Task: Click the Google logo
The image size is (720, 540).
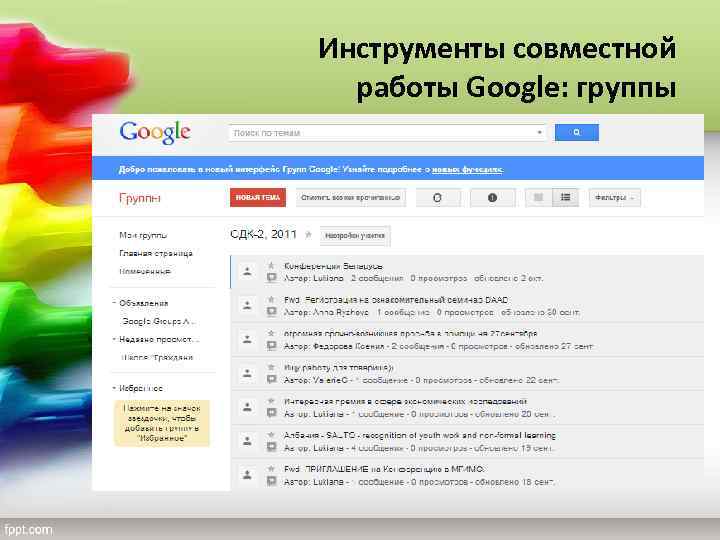Action: [x=155, y=133]
